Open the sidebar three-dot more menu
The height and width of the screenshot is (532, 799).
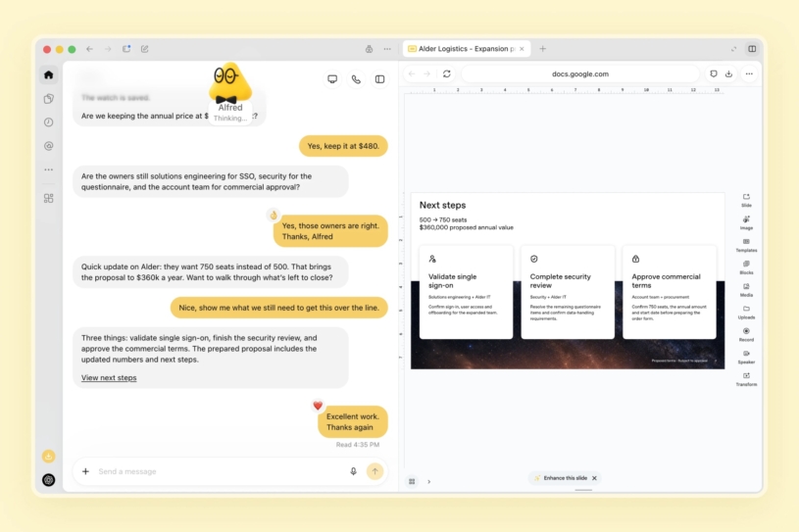[48, 169]
